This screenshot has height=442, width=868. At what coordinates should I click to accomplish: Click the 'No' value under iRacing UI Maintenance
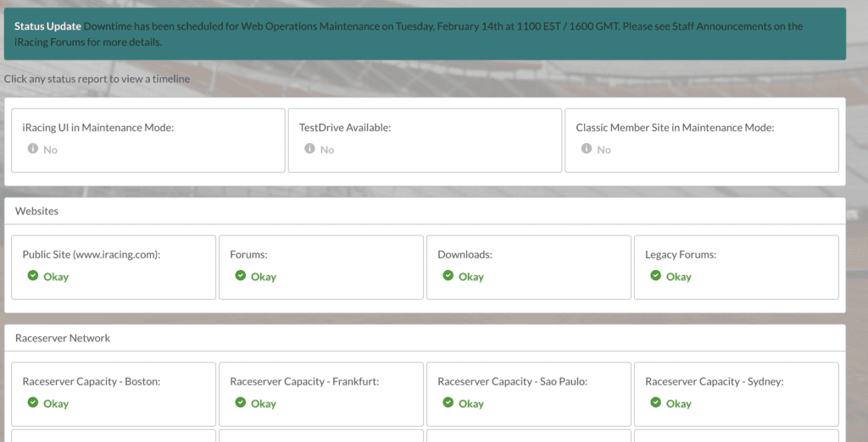tap(50, 150)
